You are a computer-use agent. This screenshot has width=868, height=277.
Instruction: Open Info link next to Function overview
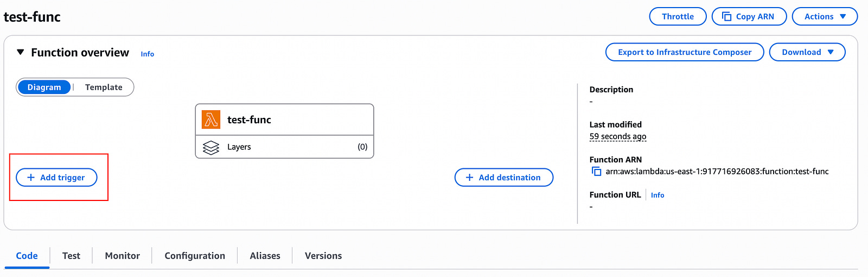point(147,54)
